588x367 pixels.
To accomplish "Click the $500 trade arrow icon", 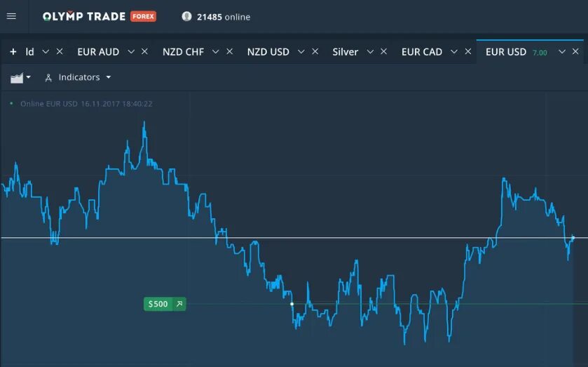I will (179, 304).
